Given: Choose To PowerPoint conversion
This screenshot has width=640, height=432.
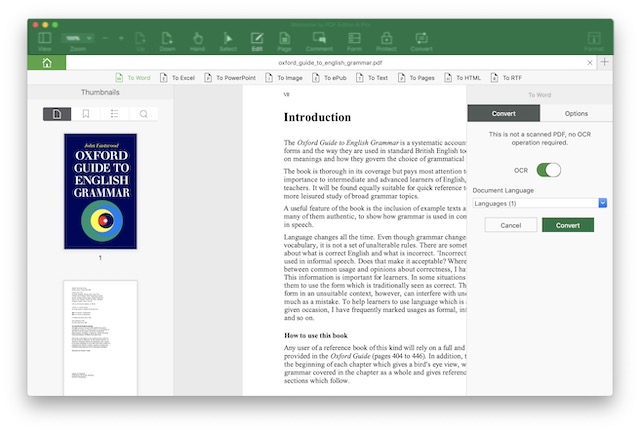Looking at the screenshot, I should [230, 78].
